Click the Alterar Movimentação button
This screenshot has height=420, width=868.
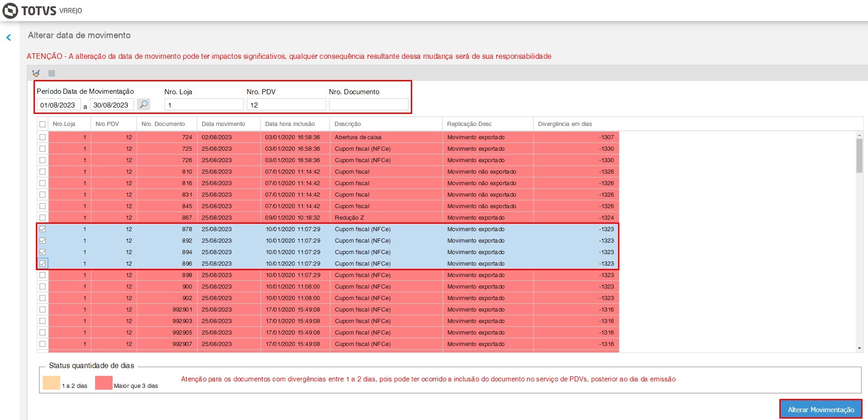[x=821, y=409]
